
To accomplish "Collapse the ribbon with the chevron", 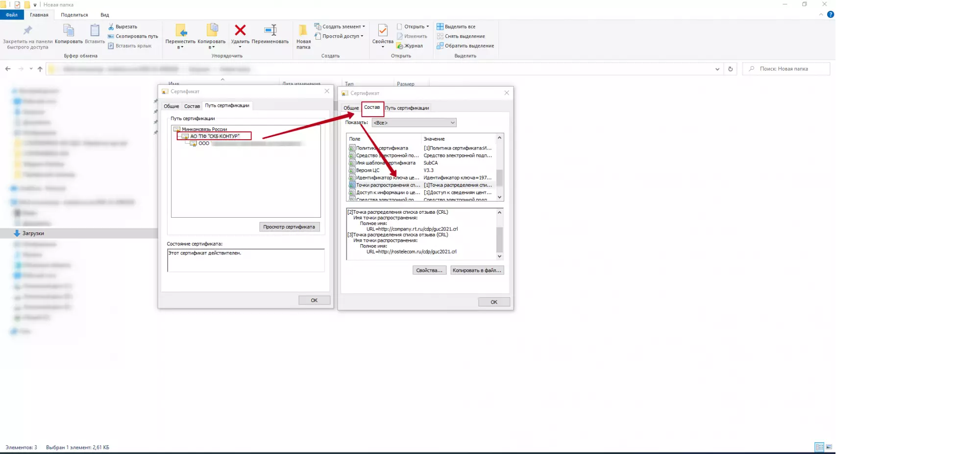I will pos(821,15).
